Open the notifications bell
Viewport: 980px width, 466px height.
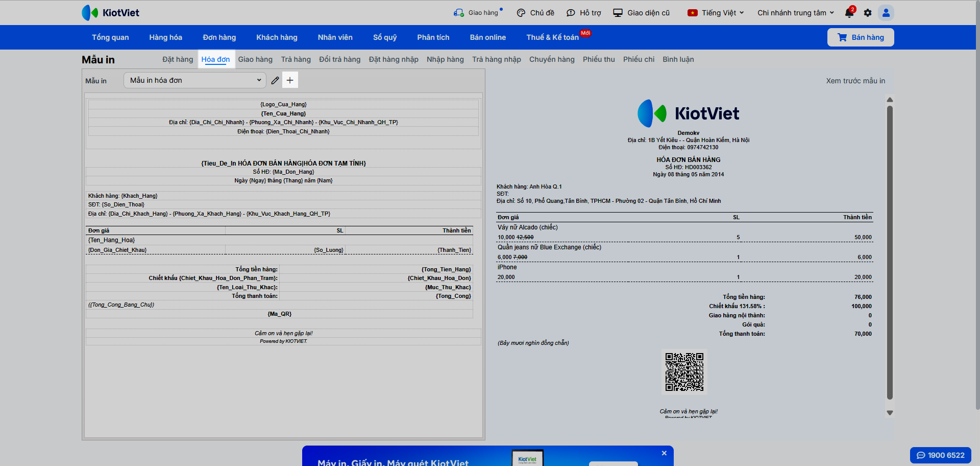click(849, 13)
